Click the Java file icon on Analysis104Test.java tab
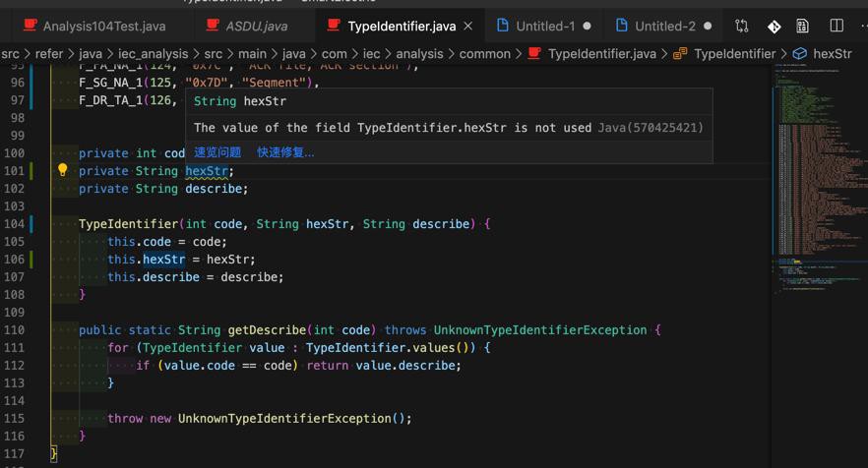This screenshot has height=468, width=868. 30,25
